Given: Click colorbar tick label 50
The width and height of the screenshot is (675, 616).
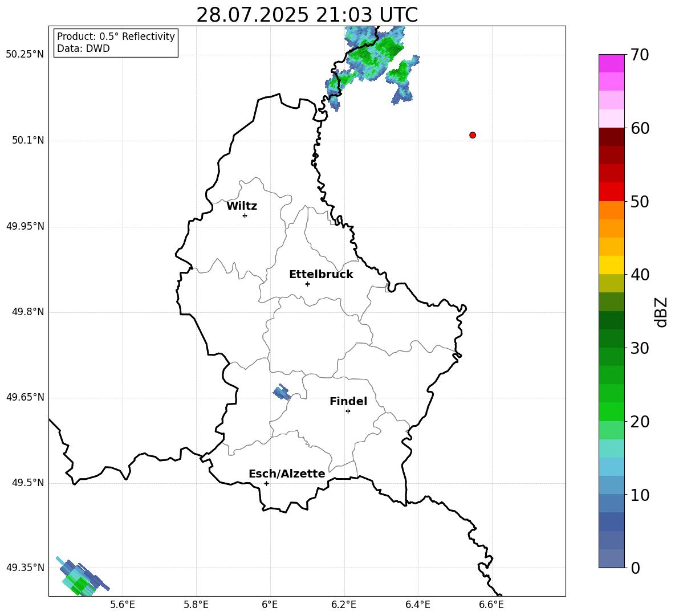Looking at the screenshot, I should (x=640, y=201).
